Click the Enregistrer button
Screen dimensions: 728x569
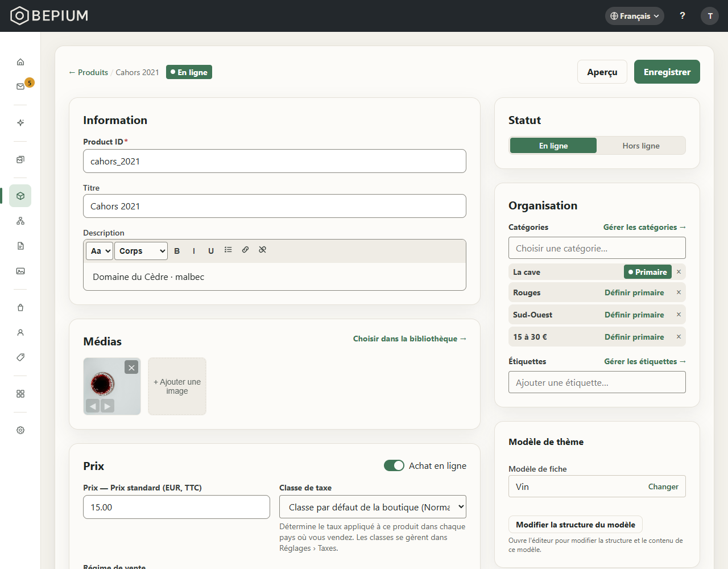click(x=667, y=72)
